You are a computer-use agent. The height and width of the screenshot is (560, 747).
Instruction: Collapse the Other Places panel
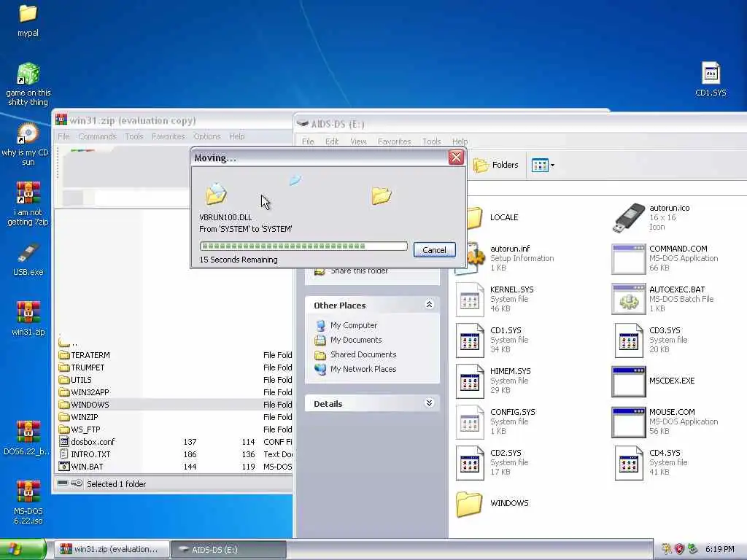point(429,305)
